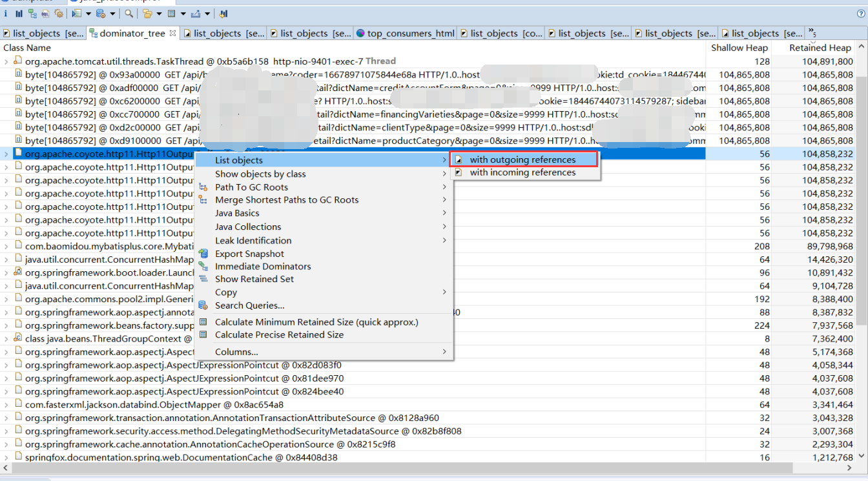Viewport: 868px width, 481px height.
Task: Open the help question mark icon
Action: tap(860, 13)
